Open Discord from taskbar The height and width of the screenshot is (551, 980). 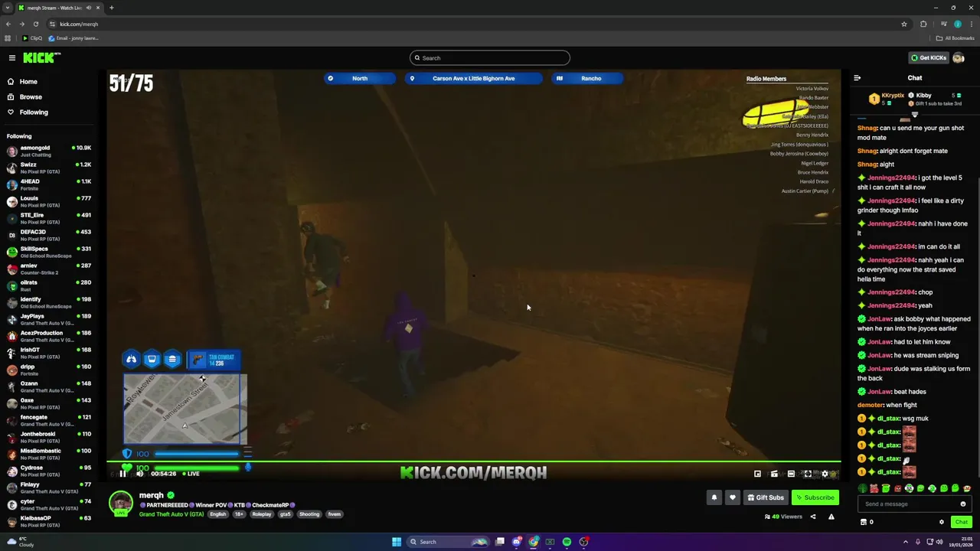(517, 542)
